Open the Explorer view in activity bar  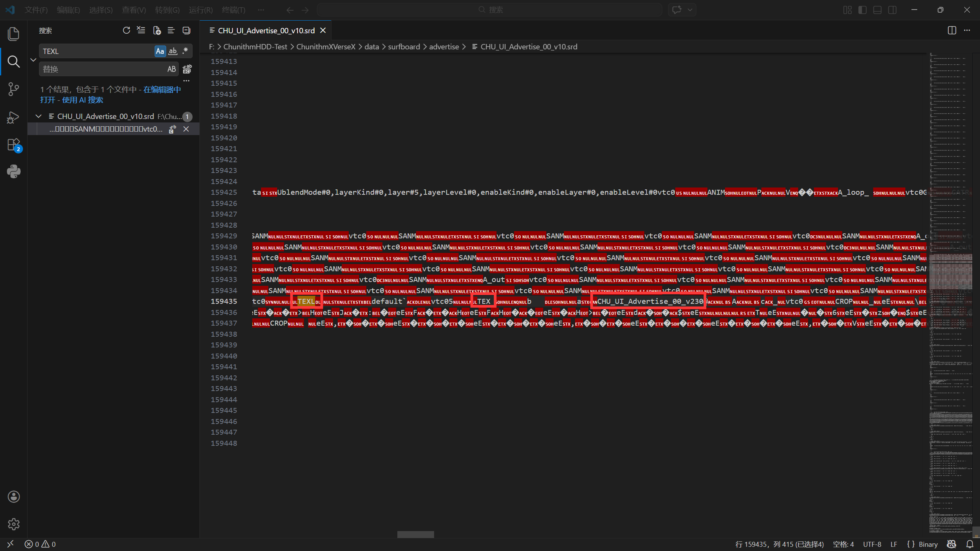[13, 34]
